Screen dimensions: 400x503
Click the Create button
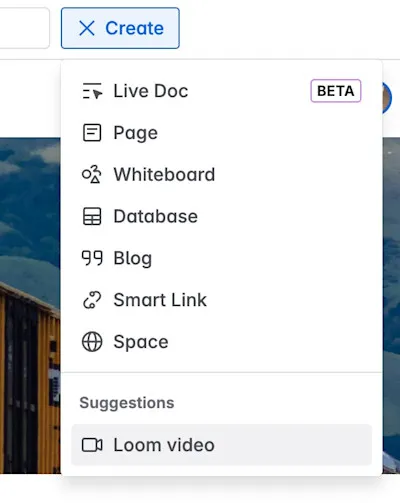(x=120, y=28)
